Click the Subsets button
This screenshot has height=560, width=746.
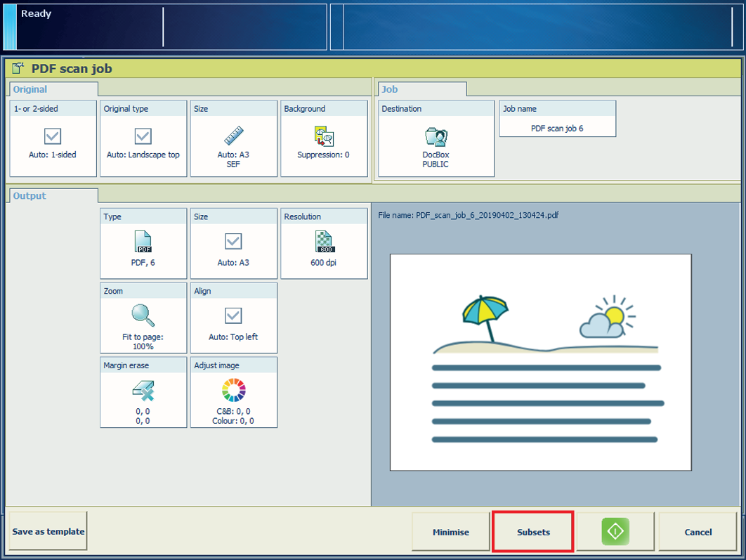click(x=533, y=532)
